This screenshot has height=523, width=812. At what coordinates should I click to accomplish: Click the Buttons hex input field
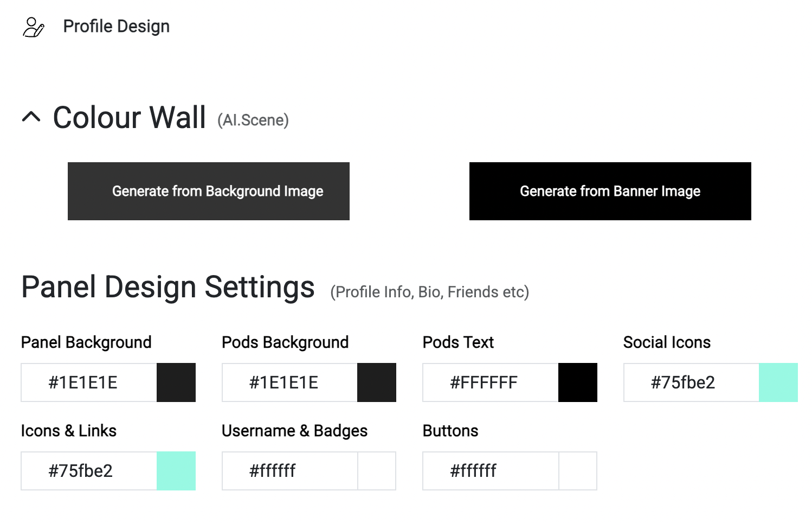490,471
